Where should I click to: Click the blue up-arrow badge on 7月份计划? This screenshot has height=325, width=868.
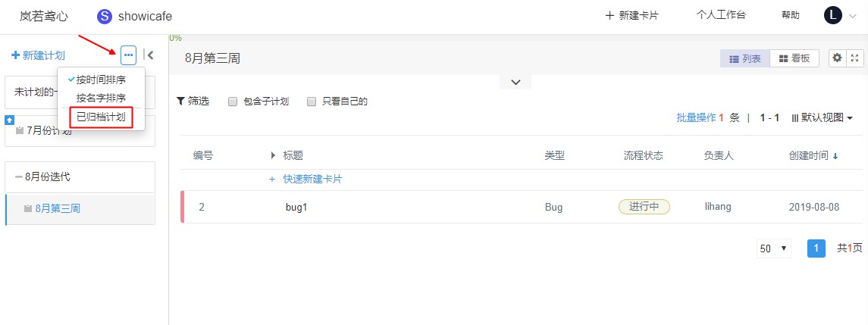click(9, 120)
